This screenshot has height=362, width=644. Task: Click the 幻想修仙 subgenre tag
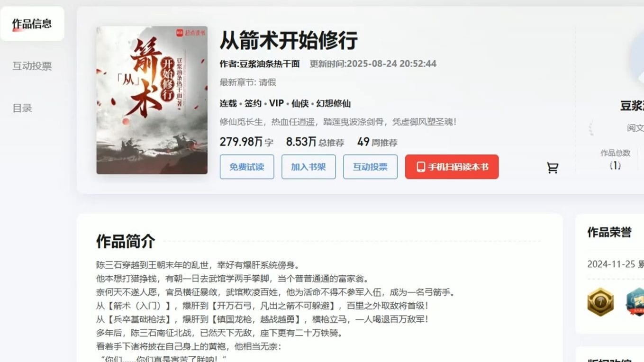[x=334, y=103]
